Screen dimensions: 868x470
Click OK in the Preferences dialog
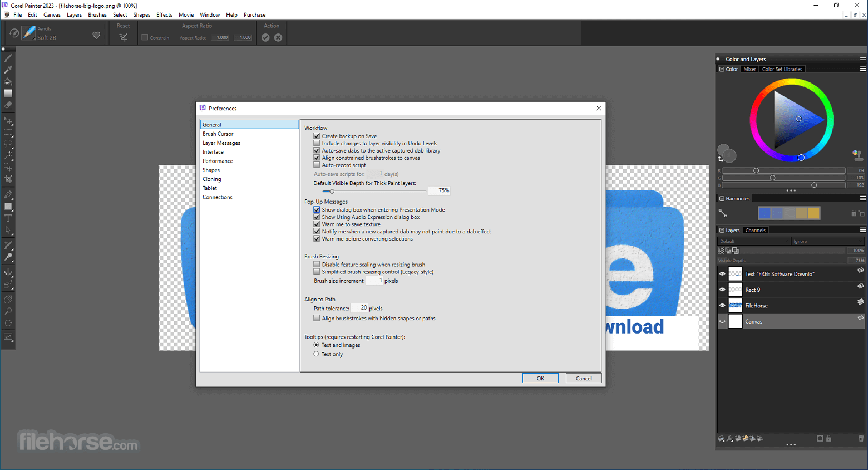tap(540, 378)
